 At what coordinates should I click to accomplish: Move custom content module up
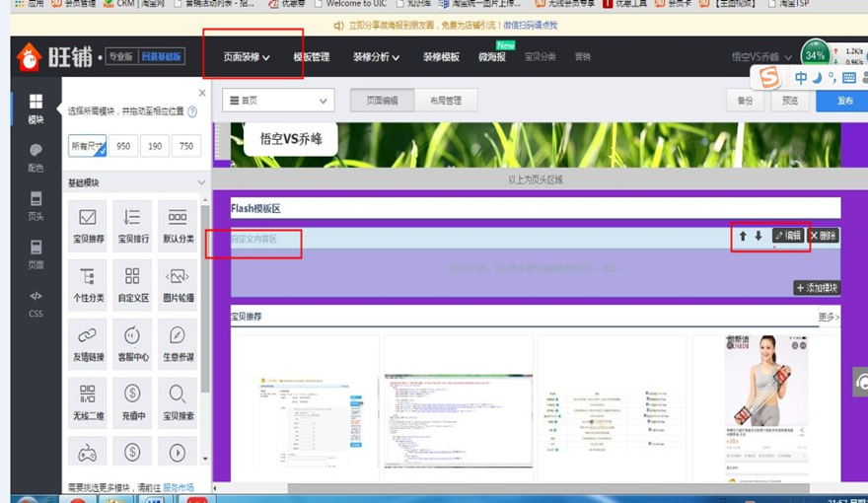click(x=743, y=236)
